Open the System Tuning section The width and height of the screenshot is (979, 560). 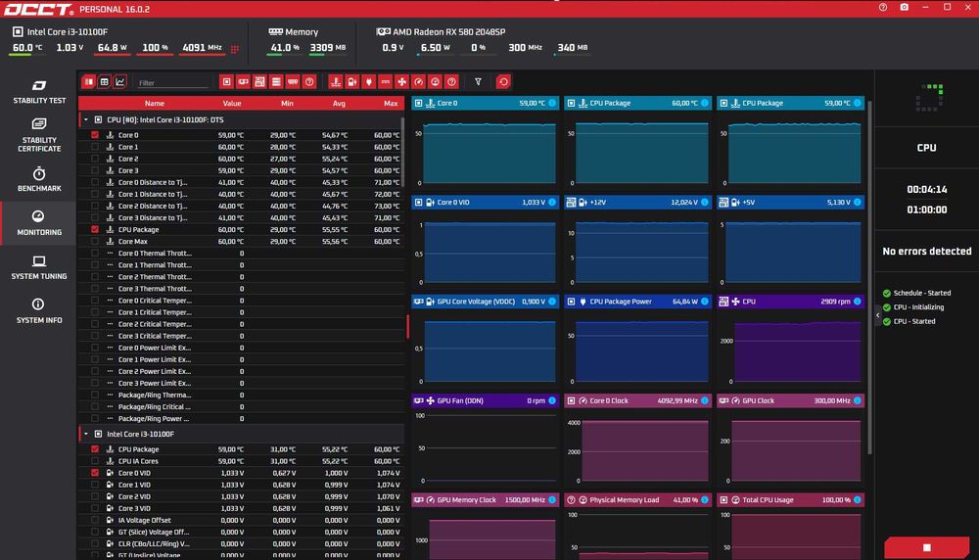click(39, 267)
